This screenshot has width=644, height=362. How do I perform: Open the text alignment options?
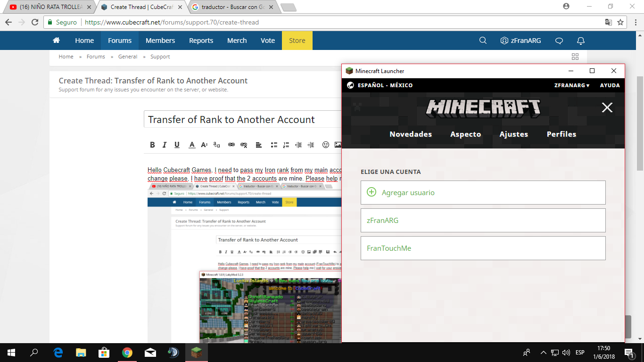259,145
